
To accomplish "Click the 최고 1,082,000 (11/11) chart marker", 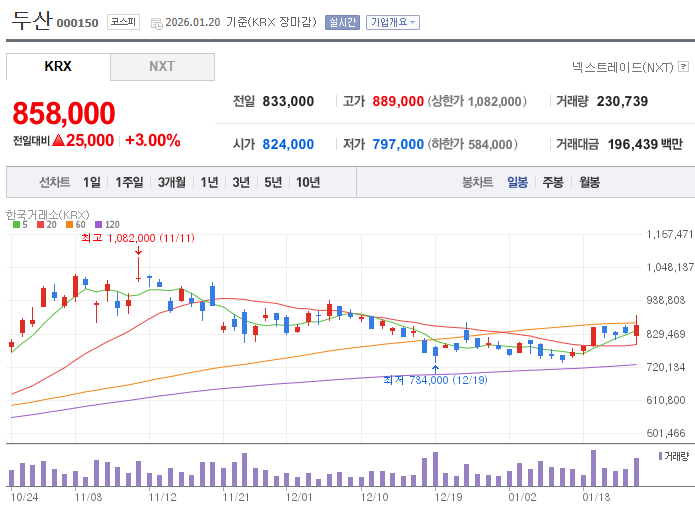I will [x=138, y=238].
